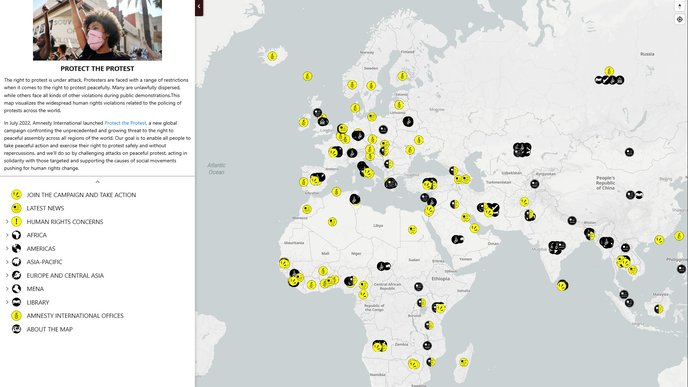
Task: Click the Library icon in legend
Action: coord(16,302)
